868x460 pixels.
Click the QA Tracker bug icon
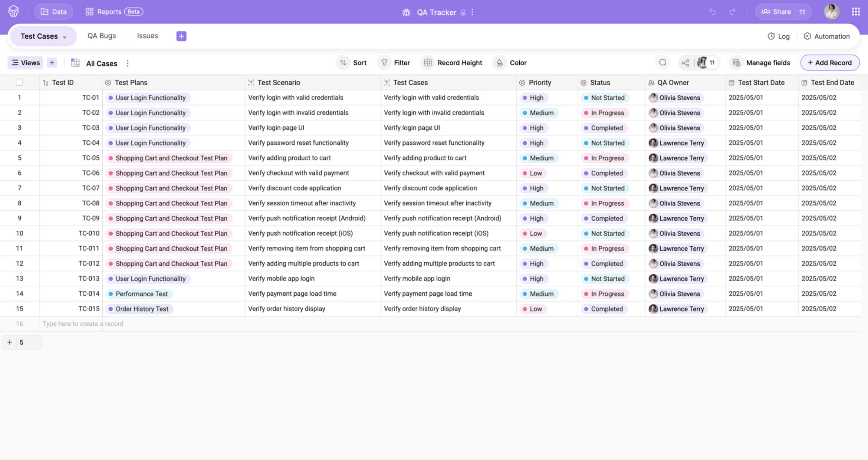[406, 12]
